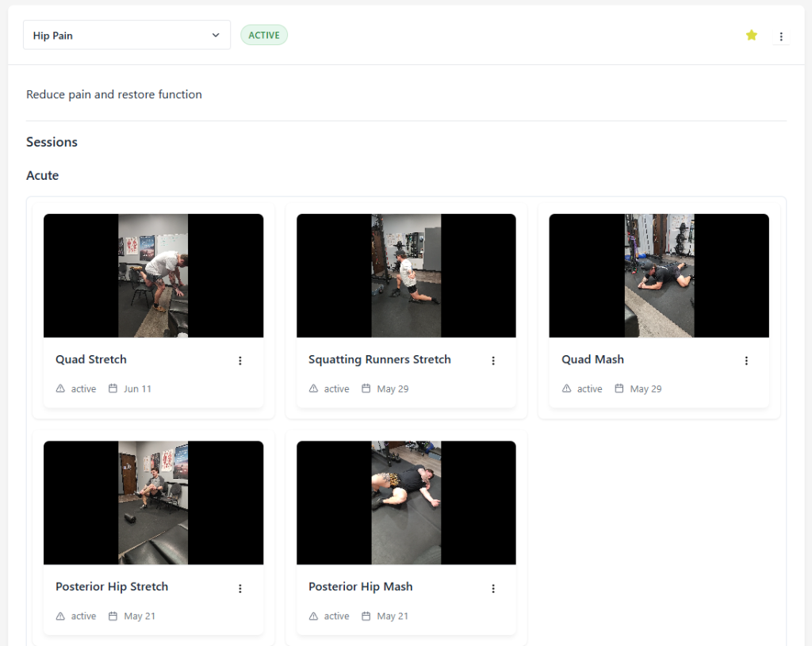The image size is (812, 646).
Task: Click status triangle icon on Posterior Hip Mash
Action: (313, 616)
